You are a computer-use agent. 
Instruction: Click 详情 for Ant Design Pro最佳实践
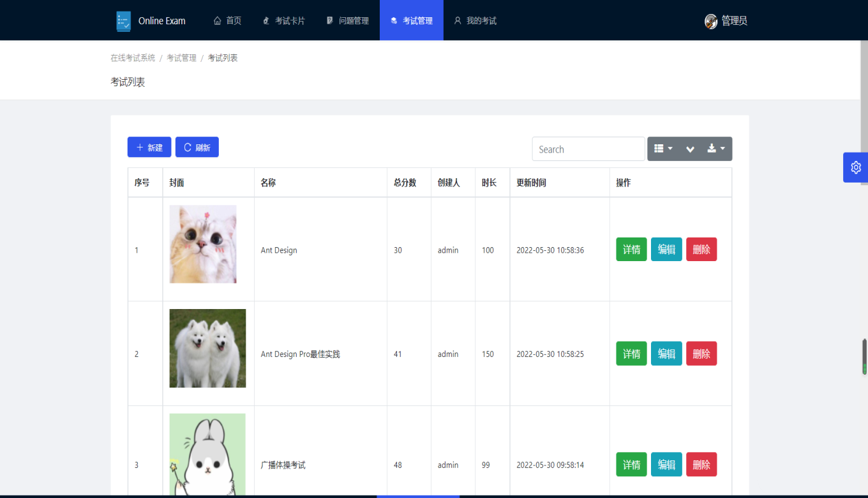pos(631,354)
